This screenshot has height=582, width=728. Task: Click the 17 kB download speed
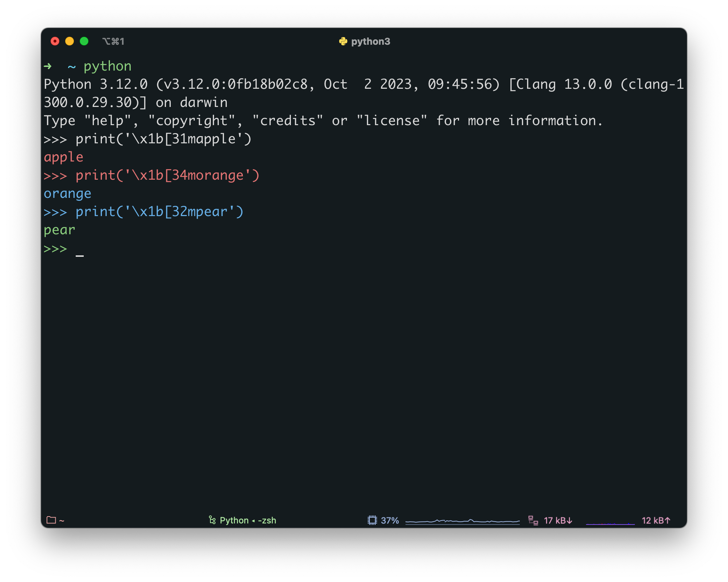pos(558,521)
